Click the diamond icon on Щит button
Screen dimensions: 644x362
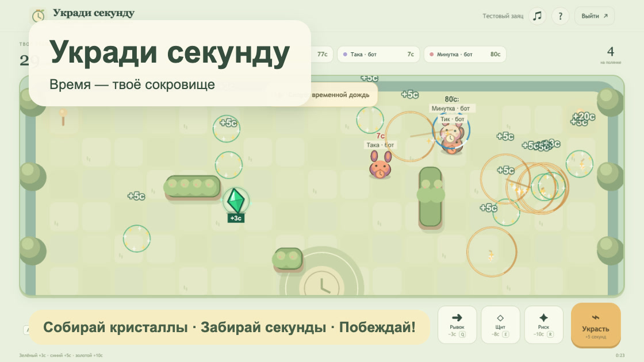(500, 318)
